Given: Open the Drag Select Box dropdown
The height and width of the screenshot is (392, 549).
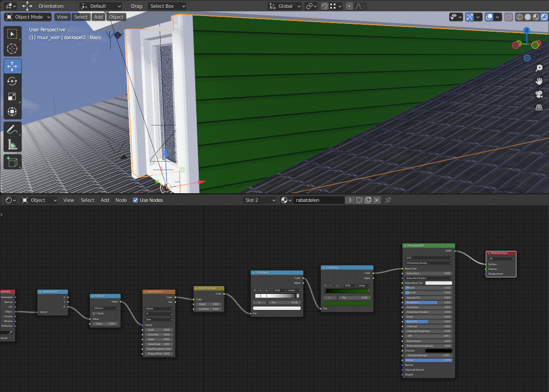Looking at the screenshot, I should [167, 6].
